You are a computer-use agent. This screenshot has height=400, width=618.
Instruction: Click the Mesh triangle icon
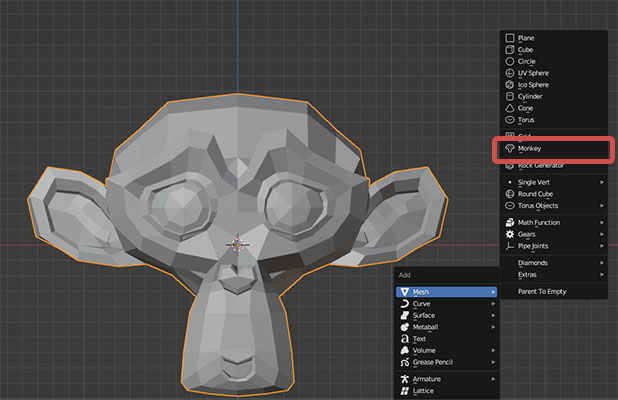pyautogui.click(x=404, y=292)
